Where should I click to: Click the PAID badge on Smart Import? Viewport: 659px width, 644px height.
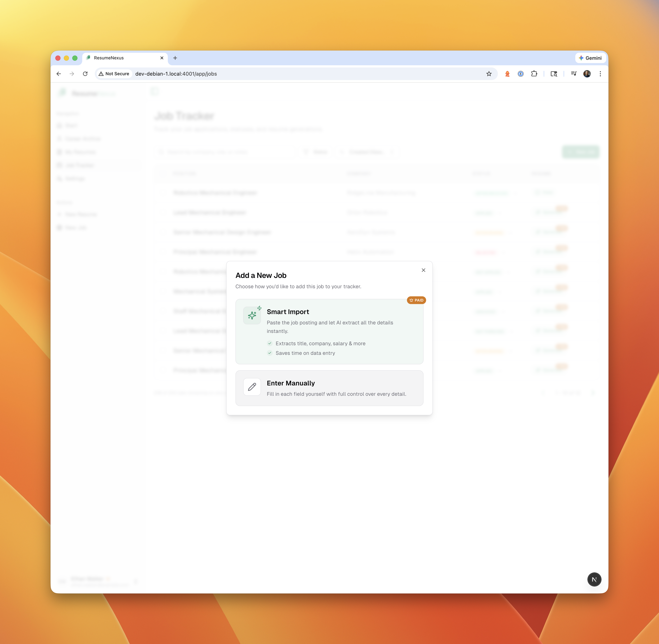(416, 300)
